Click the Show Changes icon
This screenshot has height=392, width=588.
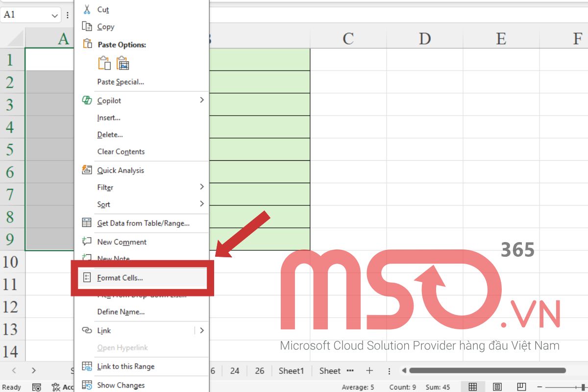pos(87,385)
